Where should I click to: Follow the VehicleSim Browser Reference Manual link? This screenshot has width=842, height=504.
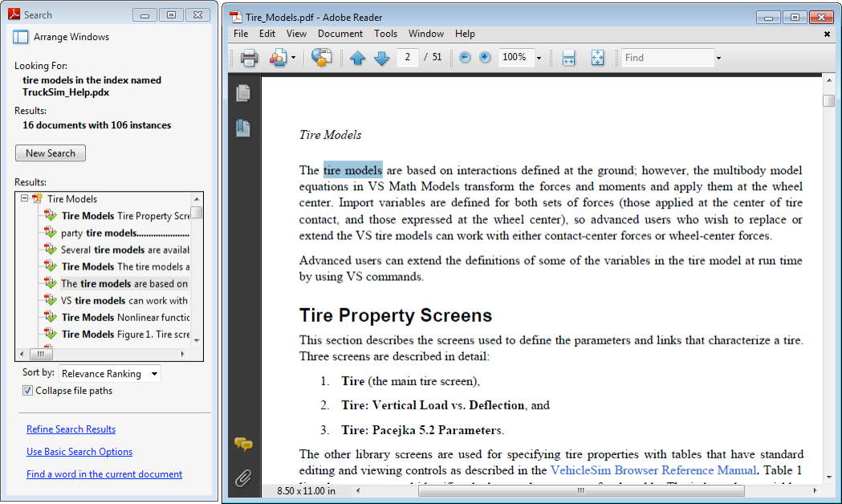(653, 470)
